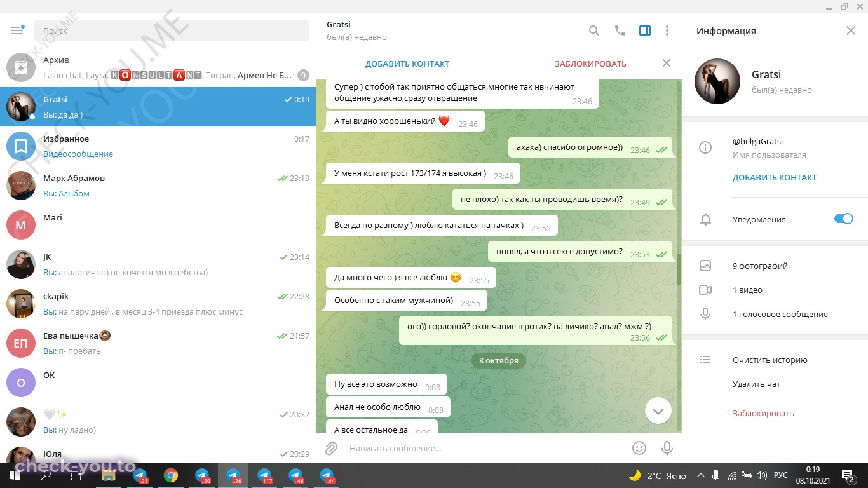The height and width of the screenshot is (488, 868).
Task: Open chat with Марк Абрамов
Action: click(x=158, y=186)
